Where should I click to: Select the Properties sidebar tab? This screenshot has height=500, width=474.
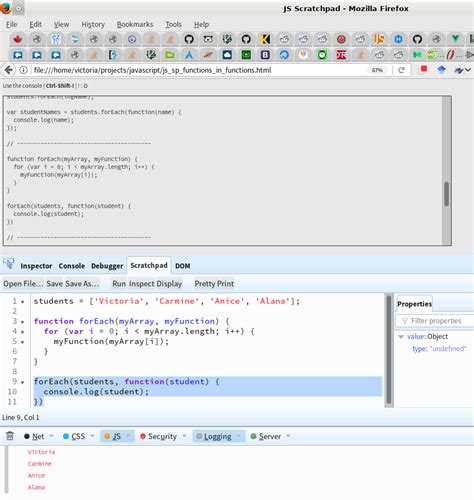click(x=414, y=304)
